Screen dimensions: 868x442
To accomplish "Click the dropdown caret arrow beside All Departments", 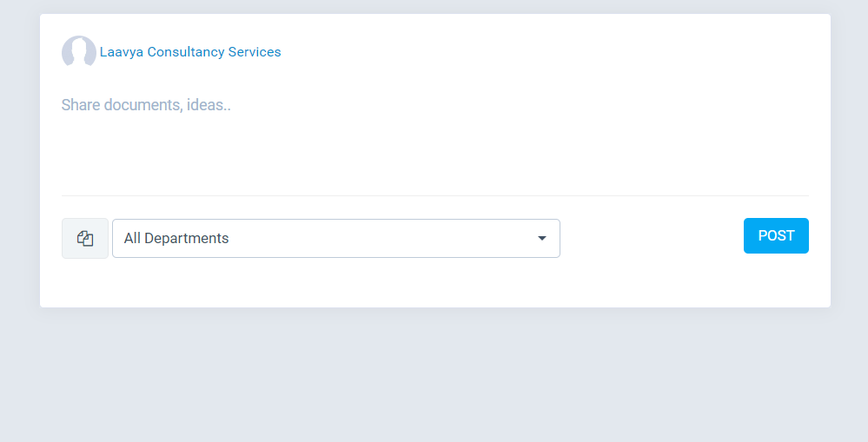I will (542, 239).
